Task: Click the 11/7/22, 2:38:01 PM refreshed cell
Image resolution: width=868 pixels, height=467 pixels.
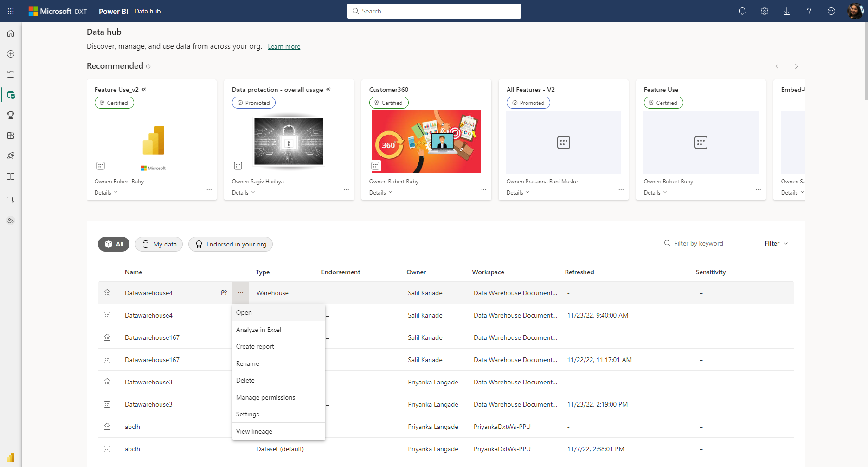Action: click(596, 449)
